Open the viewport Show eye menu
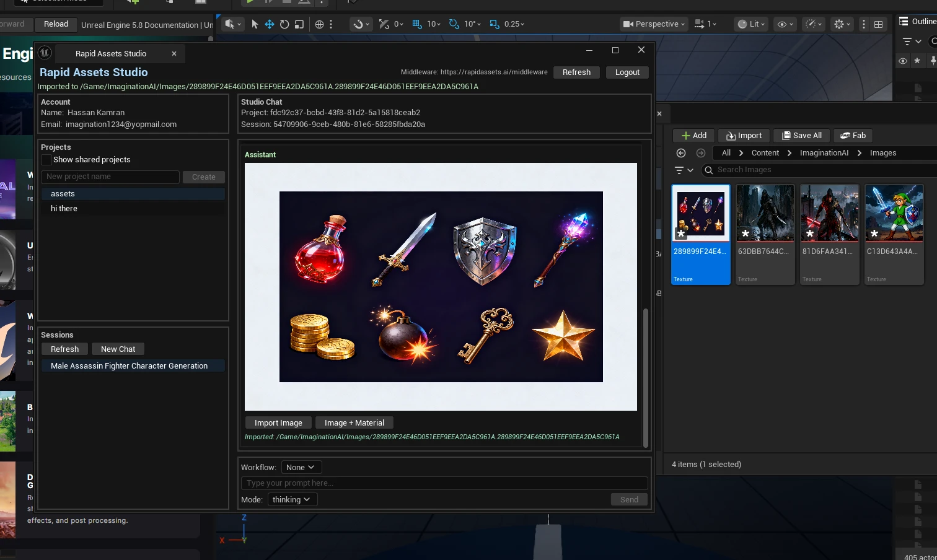 785,24
